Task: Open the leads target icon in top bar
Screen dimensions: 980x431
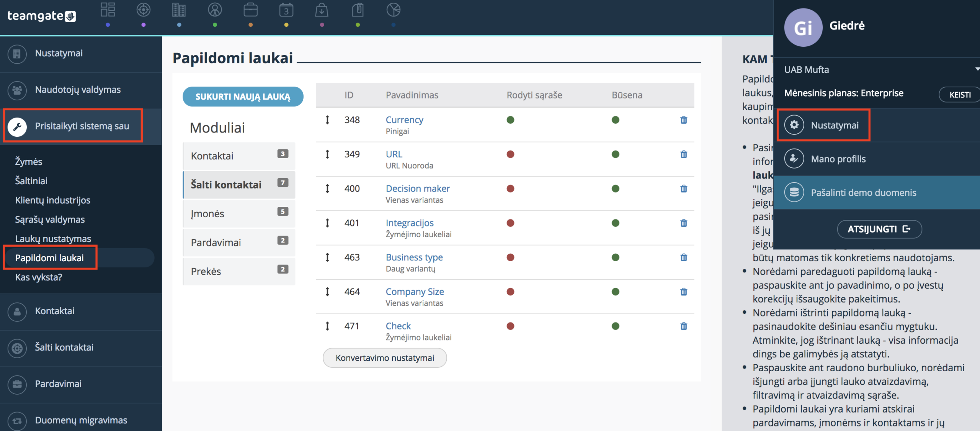Action: 144,10
